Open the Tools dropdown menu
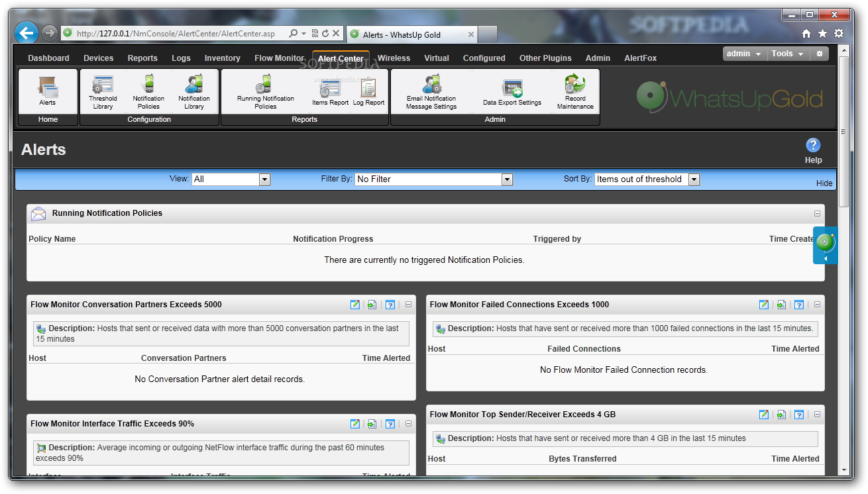This screenshot has width=868, height=494. (788, 54)
